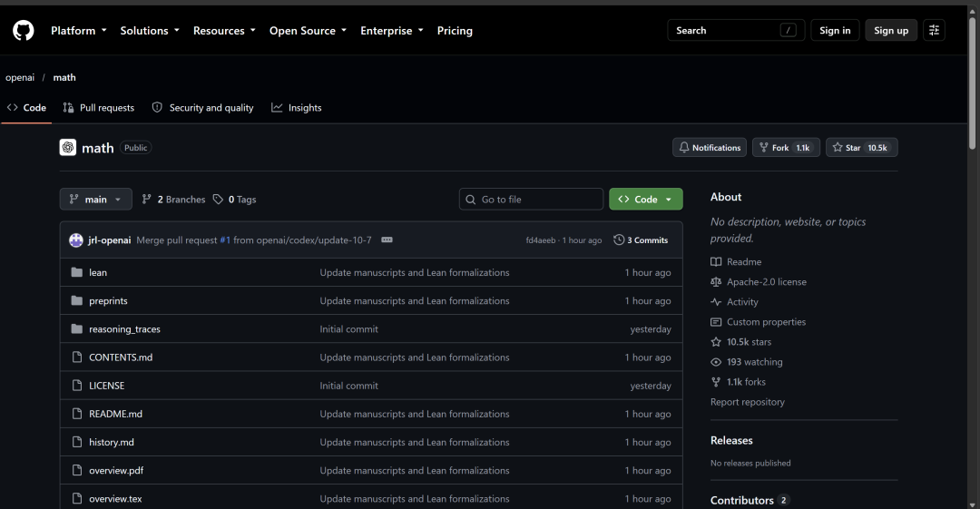This screenshot has height=509, width=980.
Task: Click the Sign up button
Action: click(x=891, y=30)
